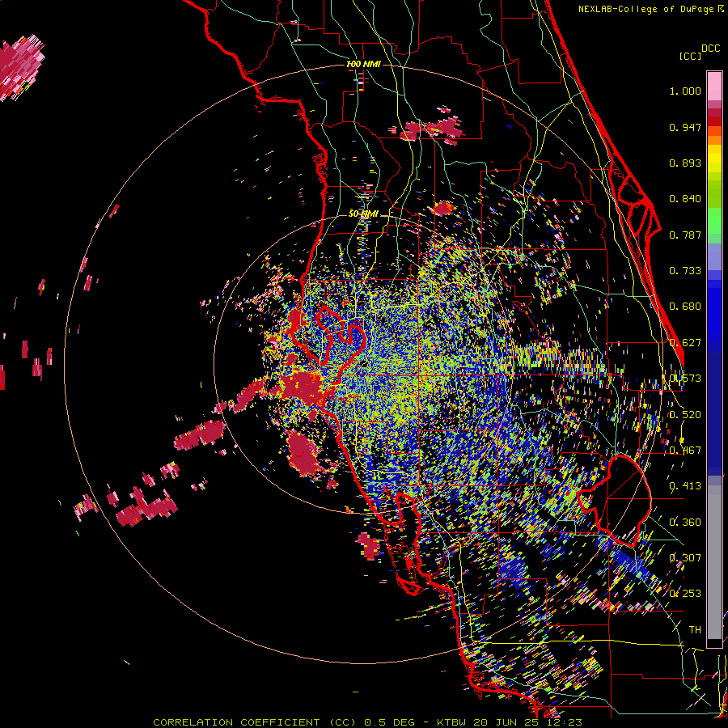Click the 0.733 scale value
This screenshot has height=728, width=728.
coord(685,271)
